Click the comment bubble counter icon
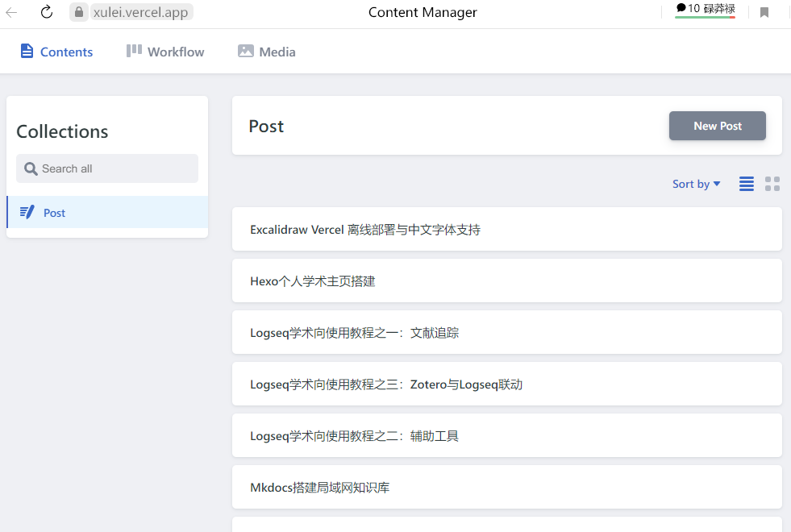Screen dimensions: 791x532 (681, 8)
